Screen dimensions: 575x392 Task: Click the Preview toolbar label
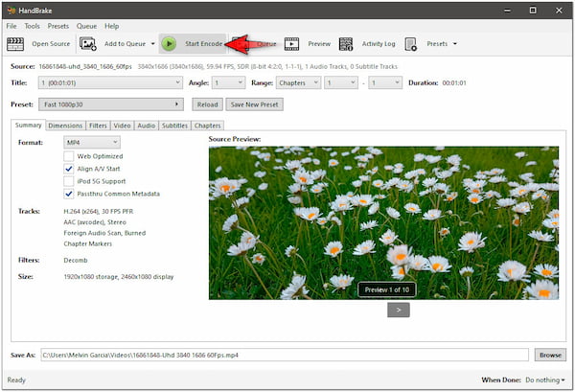[x=319, y=44]
